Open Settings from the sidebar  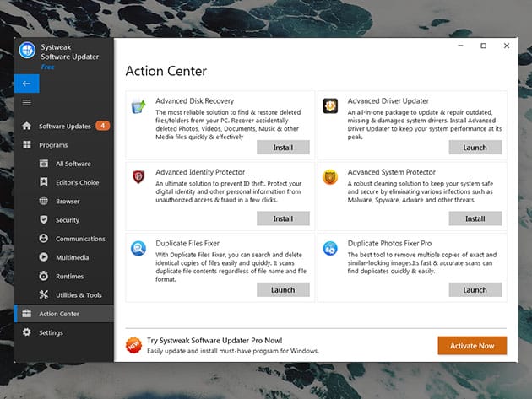(x=64, y=332)
